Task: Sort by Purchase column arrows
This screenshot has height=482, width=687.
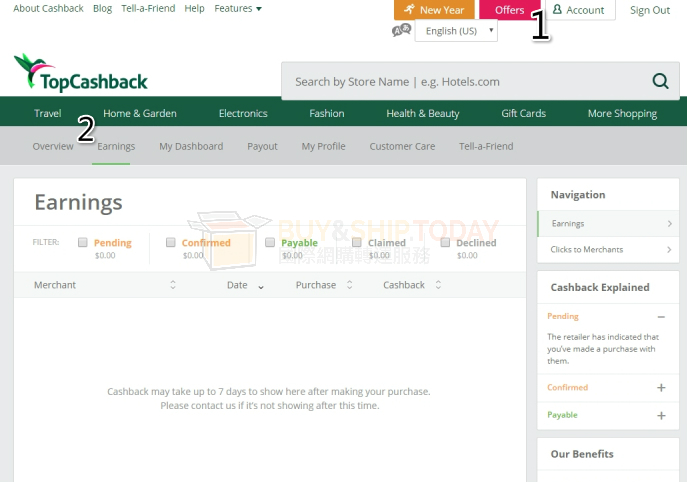Action: pyautogui.click(x=349, y=285)
